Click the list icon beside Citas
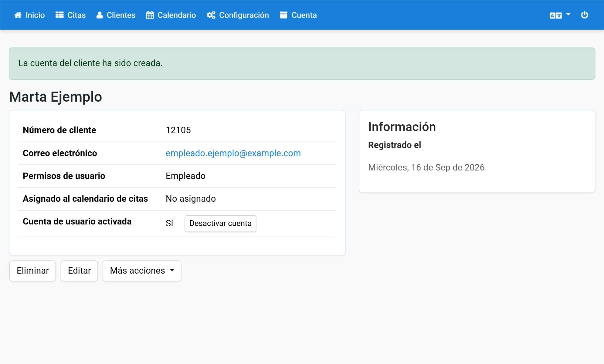 [x=59, y=15]
